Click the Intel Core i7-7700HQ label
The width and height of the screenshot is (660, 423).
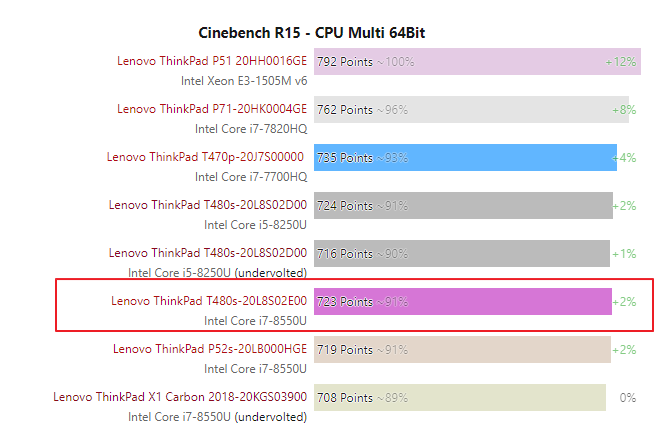(x=251, y=177)
